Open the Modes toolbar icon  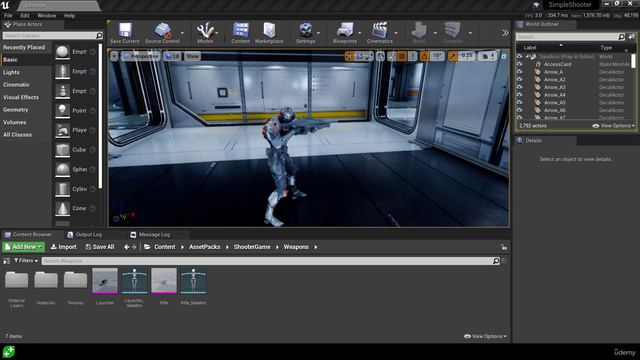(205, 33)
